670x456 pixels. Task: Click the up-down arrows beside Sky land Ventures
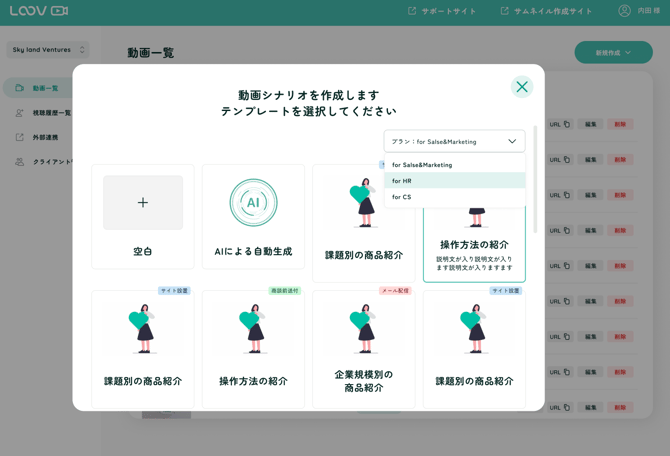(x=82, y=50)
